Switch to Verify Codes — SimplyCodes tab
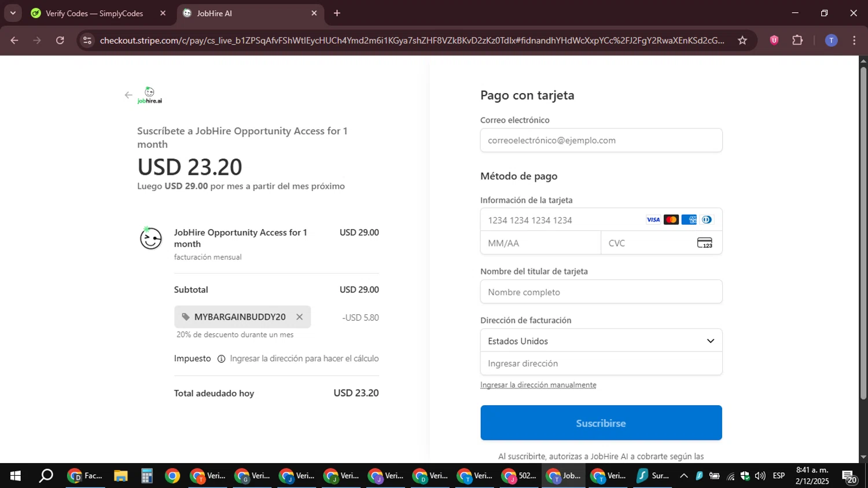Viewport: 868px width, 488px height. (x=94, y=13)
